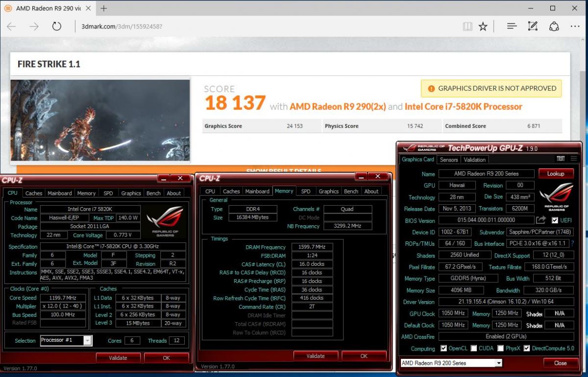
Task: Open the About tab in the CPU-Z Memory window
Action: tap(371, 191)
